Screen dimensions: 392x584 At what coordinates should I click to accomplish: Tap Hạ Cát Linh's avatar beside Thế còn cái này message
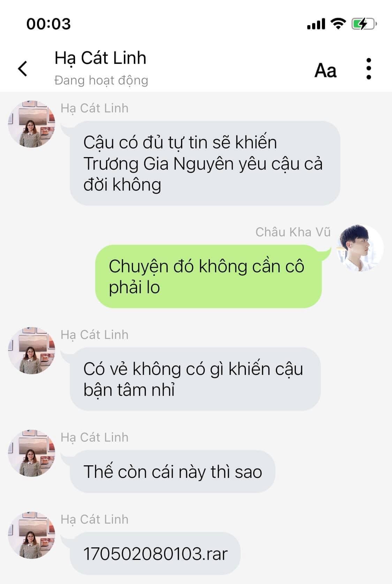pos(32,453)
